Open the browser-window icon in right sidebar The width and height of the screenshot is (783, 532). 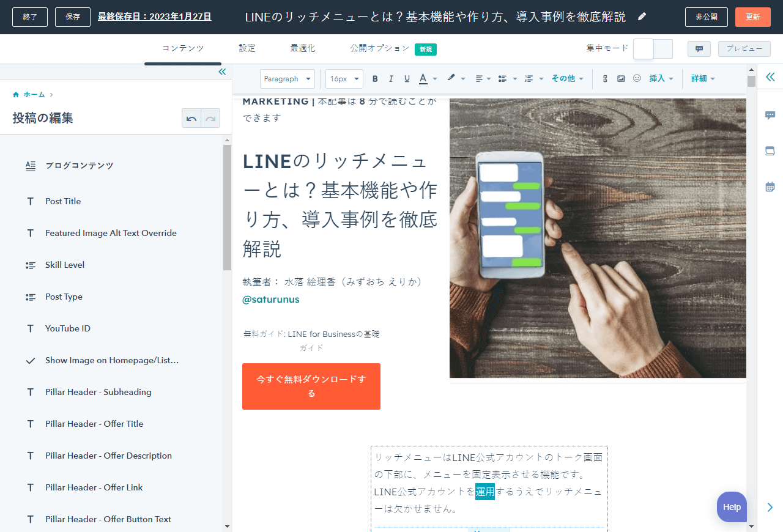[770, 151]
